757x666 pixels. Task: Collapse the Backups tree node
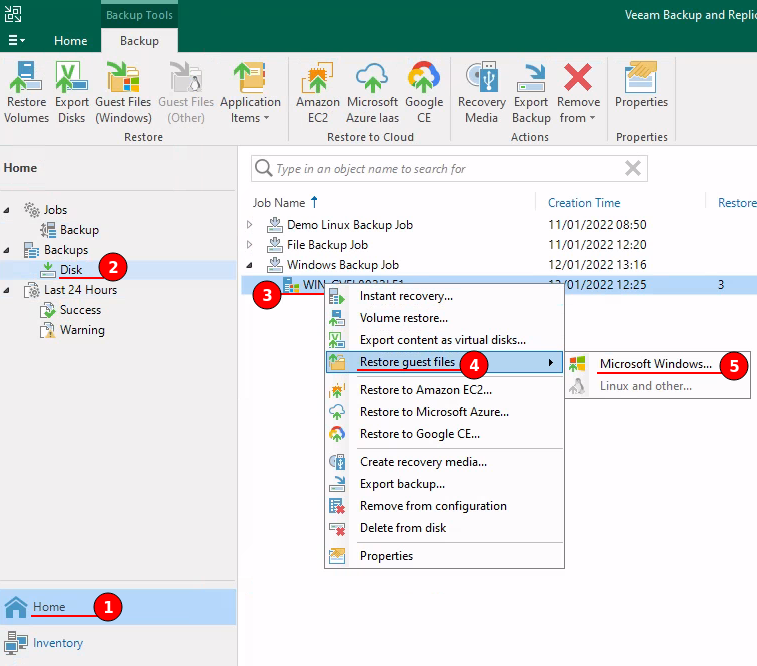coord(7,250)
